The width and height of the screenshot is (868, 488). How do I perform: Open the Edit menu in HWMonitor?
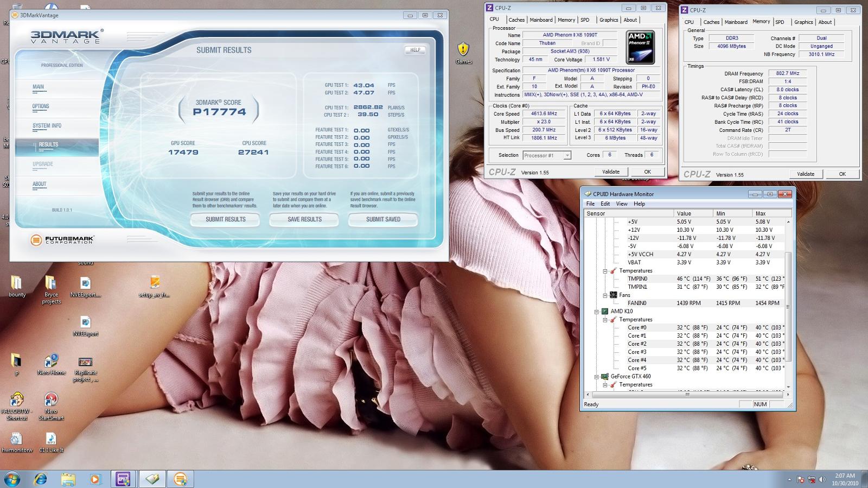[x=605, y=204]
